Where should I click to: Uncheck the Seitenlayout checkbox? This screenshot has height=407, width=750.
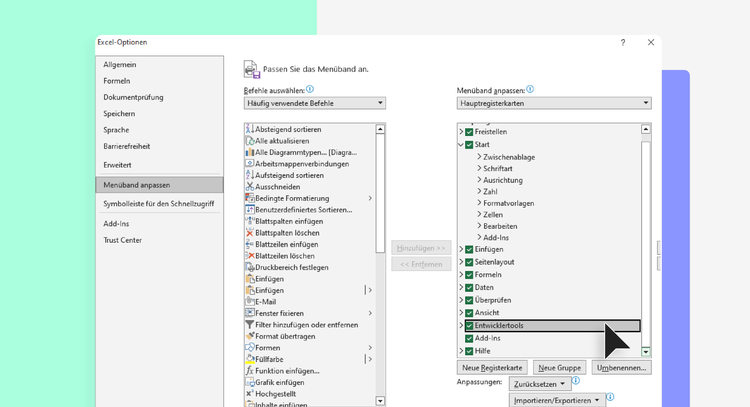[469, 262]
